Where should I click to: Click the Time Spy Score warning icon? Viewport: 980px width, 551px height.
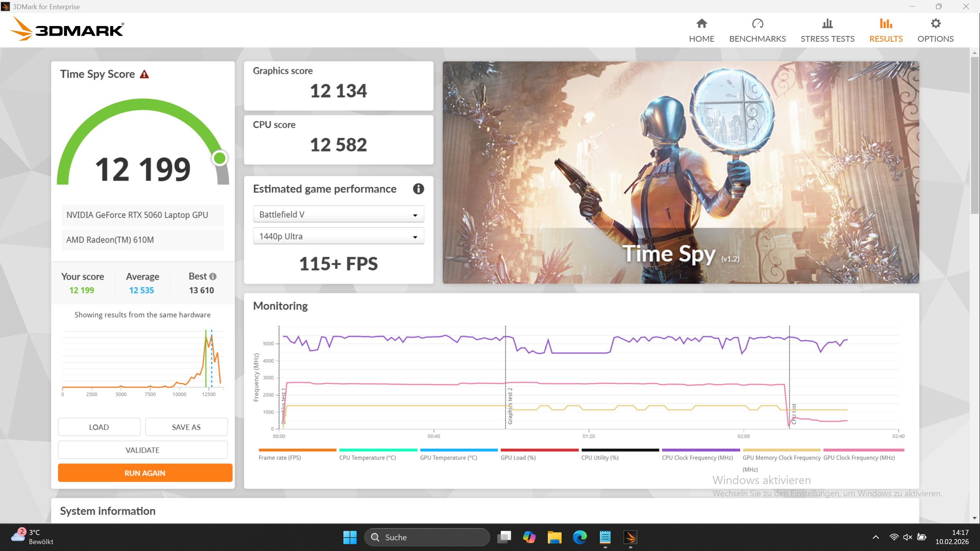pos(144,74)
